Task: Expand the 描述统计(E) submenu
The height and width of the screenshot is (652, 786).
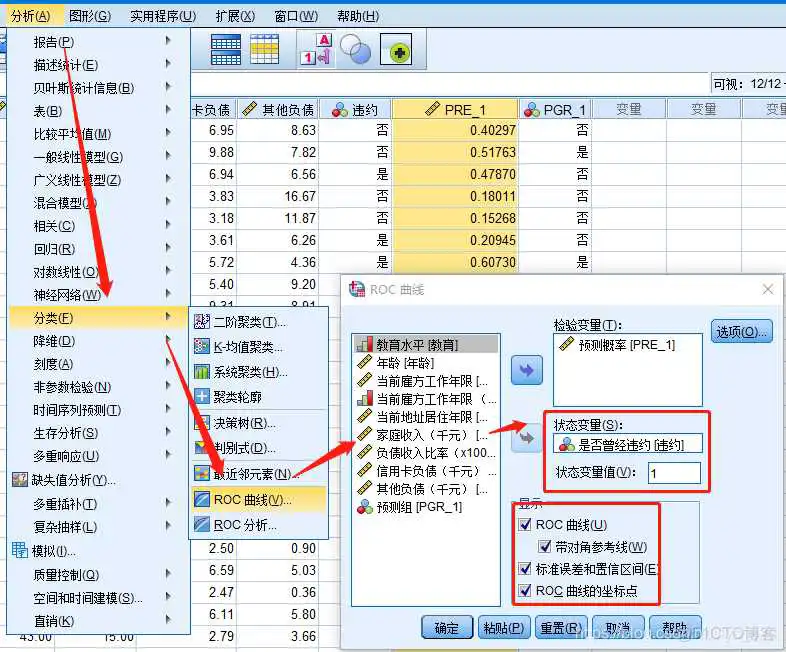Action: (x=99, y=65)
